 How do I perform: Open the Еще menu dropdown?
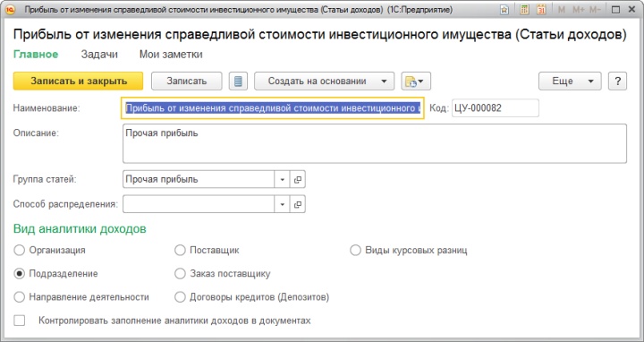click(570, 81)
